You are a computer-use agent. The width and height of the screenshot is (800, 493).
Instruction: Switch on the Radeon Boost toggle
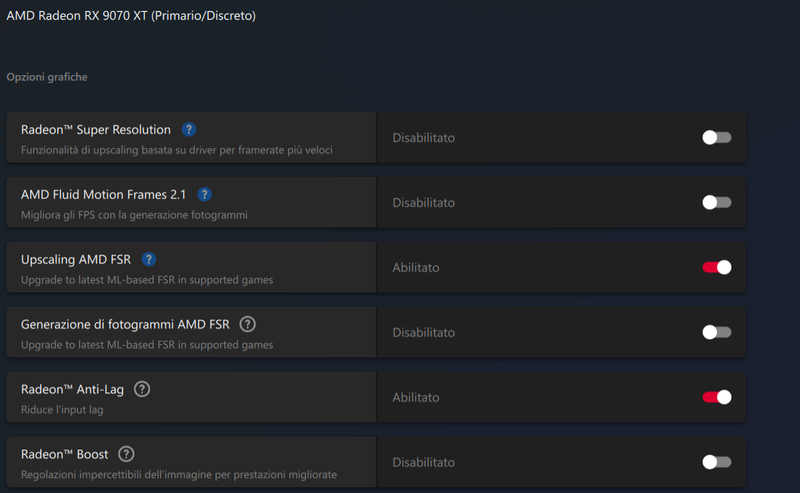pyautogui.click(x=716, y=462)
